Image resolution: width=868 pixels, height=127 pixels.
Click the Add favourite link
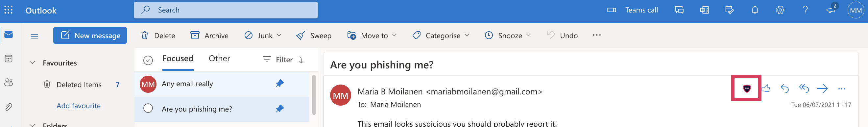tap(79, 106)
